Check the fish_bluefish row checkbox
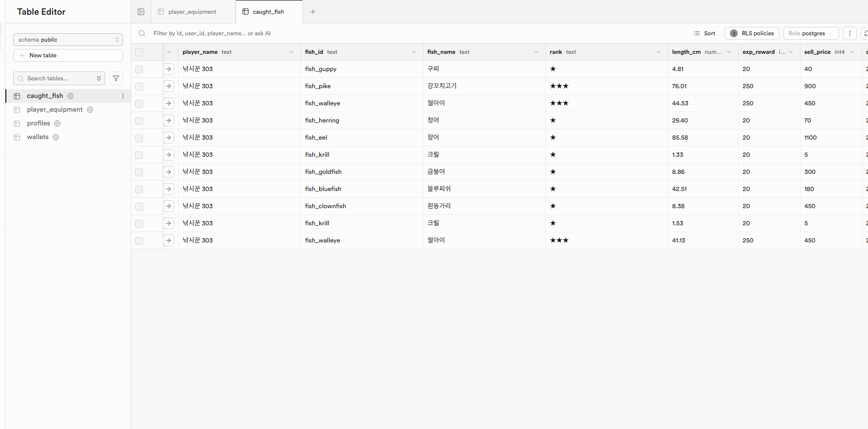This screenshot has width=868, height=429. coord(139,190)
